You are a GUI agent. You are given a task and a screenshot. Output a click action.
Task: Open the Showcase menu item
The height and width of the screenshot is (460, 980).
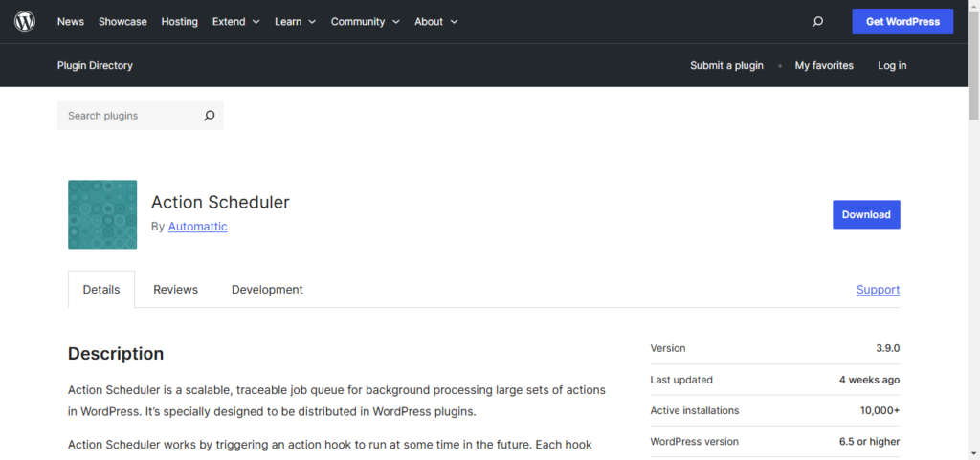[122, 21]
